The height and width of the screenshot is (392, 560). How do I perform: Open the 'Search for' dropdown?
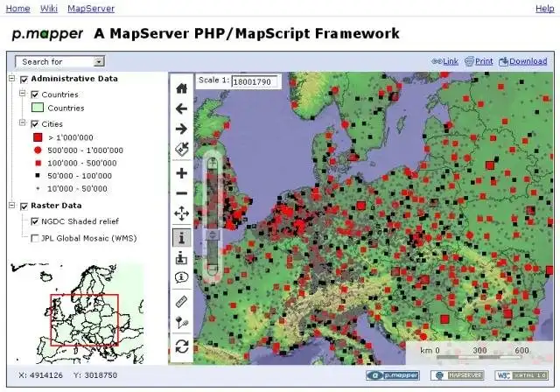point(60,62)
